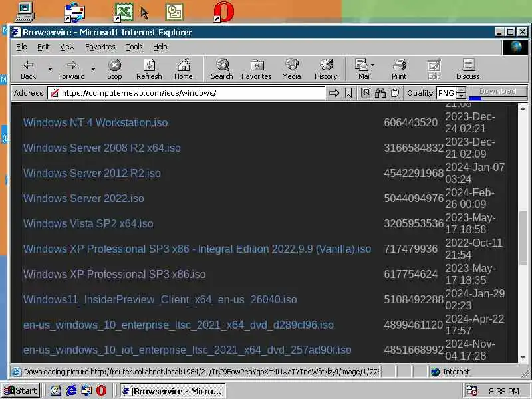This screenshot has width=532, height=399.
Task: Click file size 5044094976
Action: tap(414, 198)
